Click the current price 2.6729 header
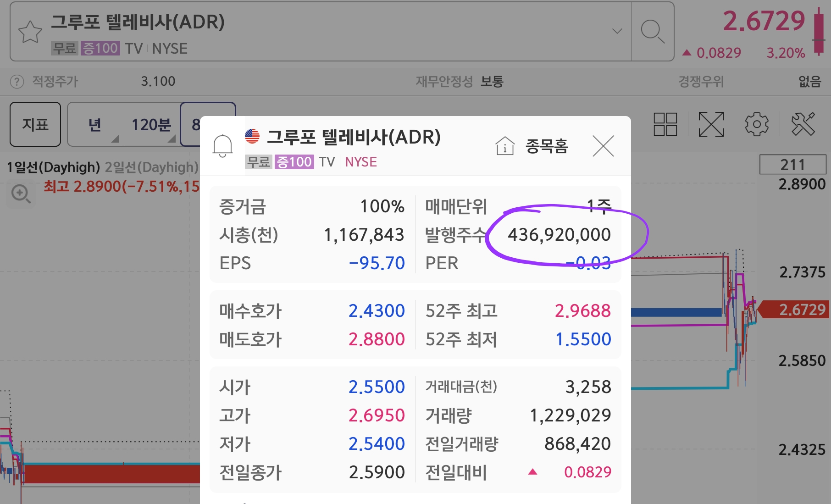831x504 pixels. (x=764, y=21)
